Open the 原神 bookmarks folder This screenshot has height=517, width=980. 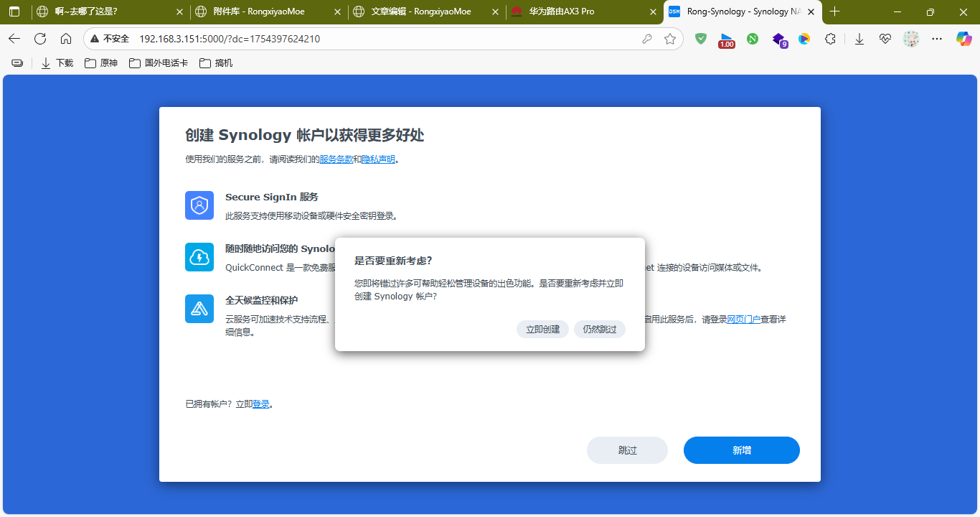101,63
